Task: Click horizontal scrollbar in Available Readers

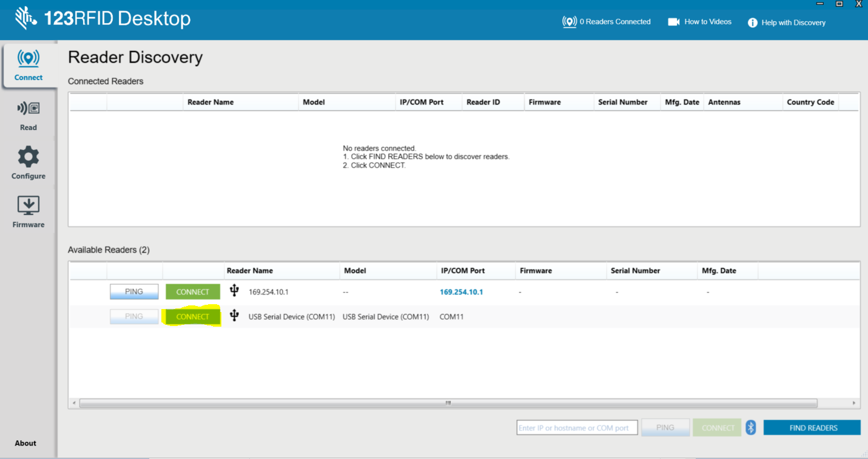Action: pyautogui.click(x=448, y=403)
